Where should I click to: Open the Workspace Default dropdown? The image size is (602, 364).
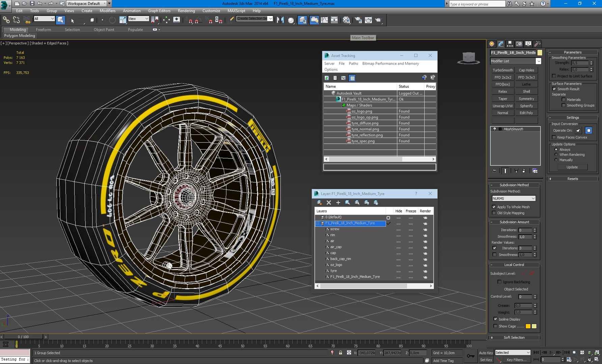[86, 3]
